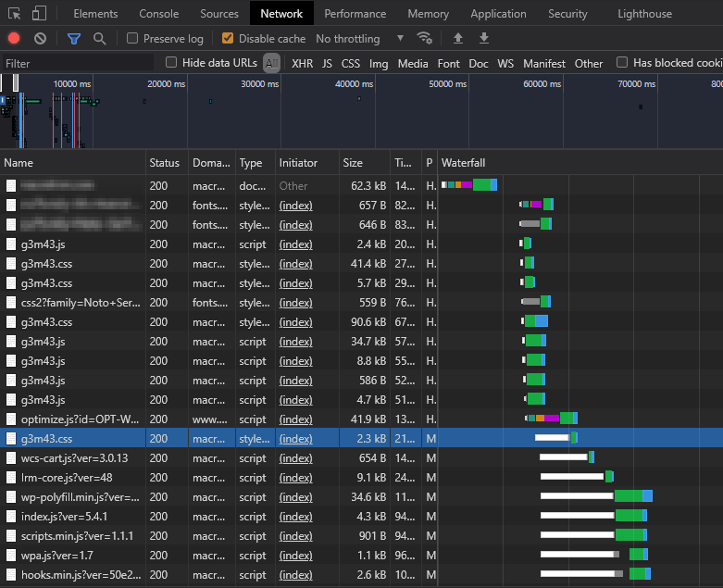The image size is (723, 588).
Task: Stop recording network log
Action: click(x=14, y=39)
